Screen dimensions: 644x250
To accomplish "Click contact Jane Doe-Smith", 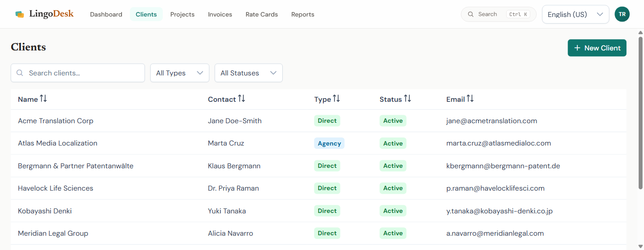I will [x=235, y=121].
